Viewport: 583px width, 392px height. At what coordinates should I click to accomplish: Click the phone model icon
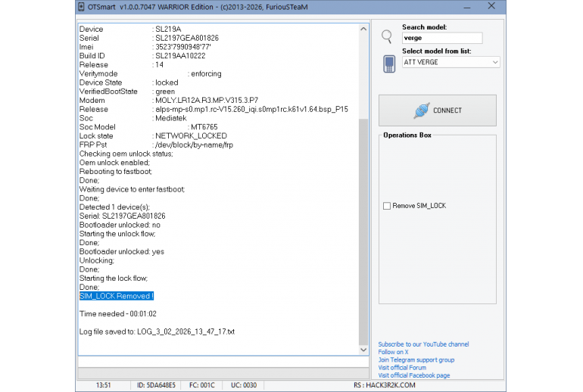coord(388,63)
